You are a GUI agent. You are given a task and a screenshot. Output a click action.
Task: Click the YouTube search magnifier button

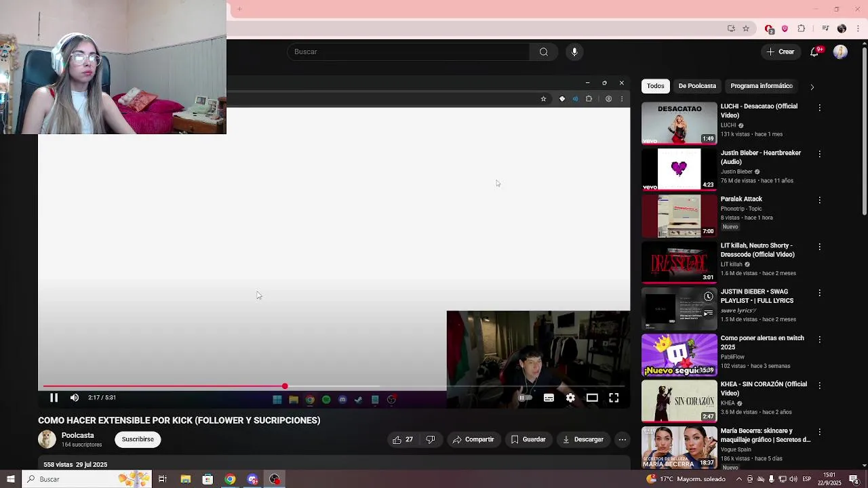(544, 52)
